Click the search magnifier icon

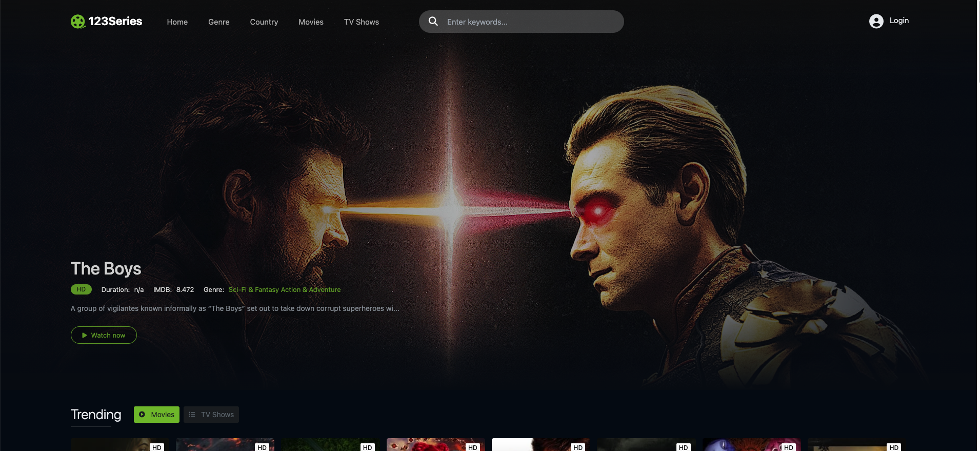[433, 22]
